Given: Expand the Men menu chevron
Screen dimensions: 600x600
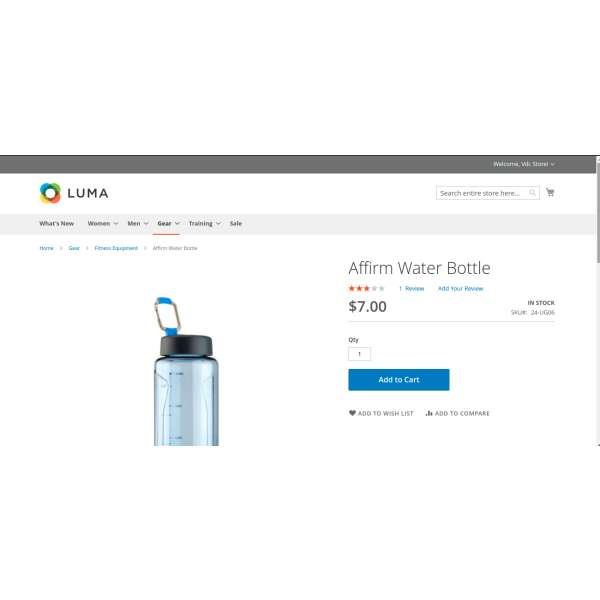Looking at the screenshot, I should (146, 223).
